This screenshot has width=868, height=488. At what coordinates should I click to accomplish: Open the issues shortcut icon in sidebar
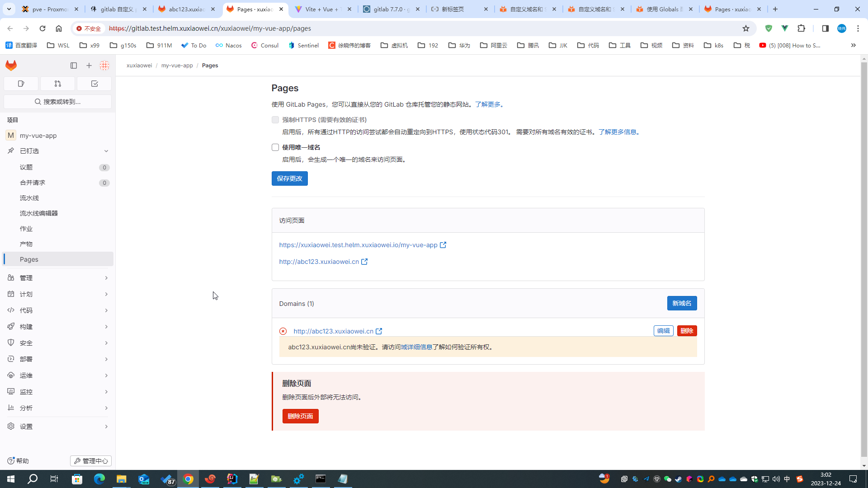click(x=21, y=84)
